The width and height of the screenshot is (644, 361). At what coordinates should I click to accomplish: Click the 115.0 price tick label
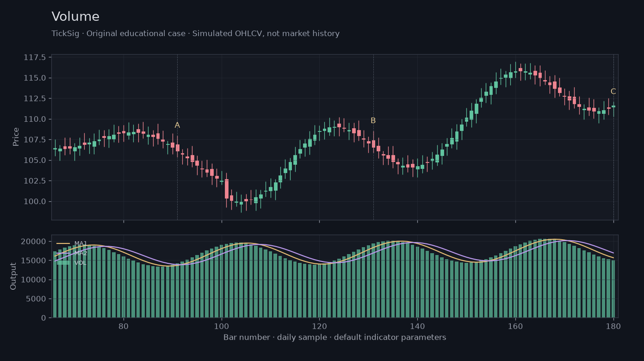[x=35, y=78]
